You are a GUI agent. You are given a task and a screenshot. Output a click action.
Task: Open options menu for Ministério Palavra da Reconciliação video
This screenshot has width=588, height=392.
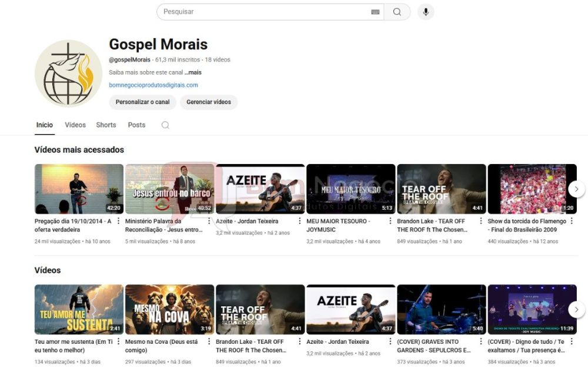coord(209,221)
